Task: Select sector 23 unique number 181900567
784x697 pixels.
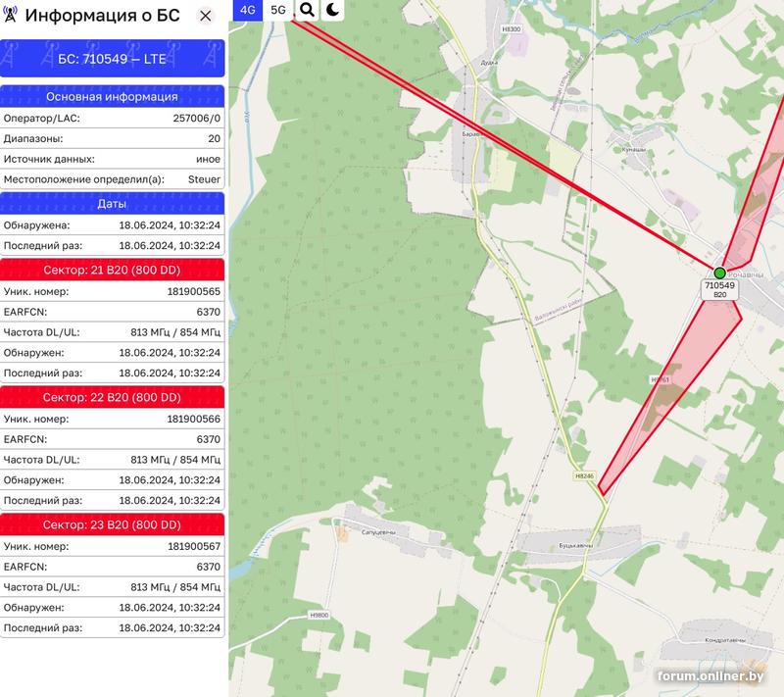Action: tap(193, 546)
